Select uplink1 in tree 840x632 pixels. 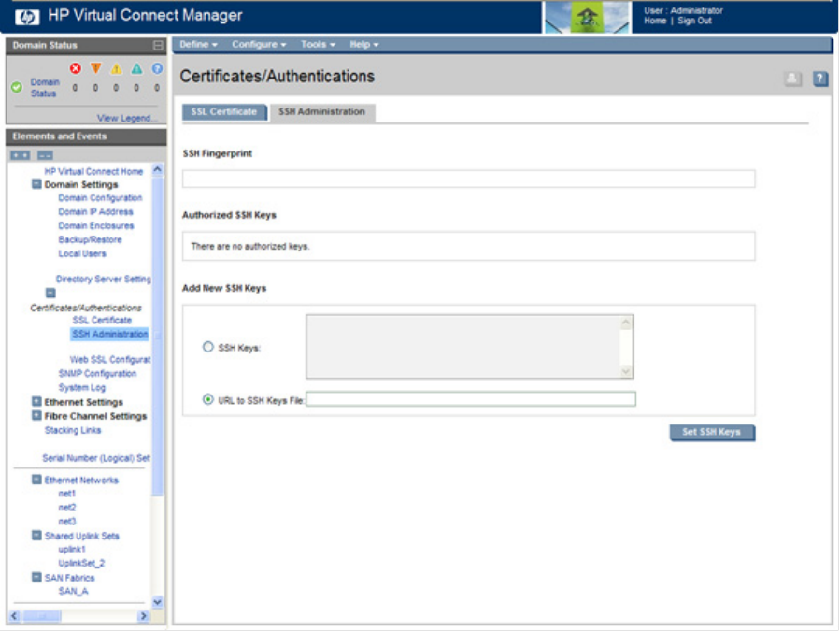click(x=72, y=550)
